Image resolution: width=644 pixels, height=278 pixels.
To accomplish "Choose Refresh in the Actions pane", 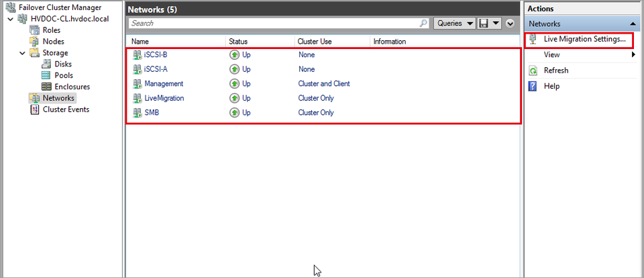I will coord(556,71).
